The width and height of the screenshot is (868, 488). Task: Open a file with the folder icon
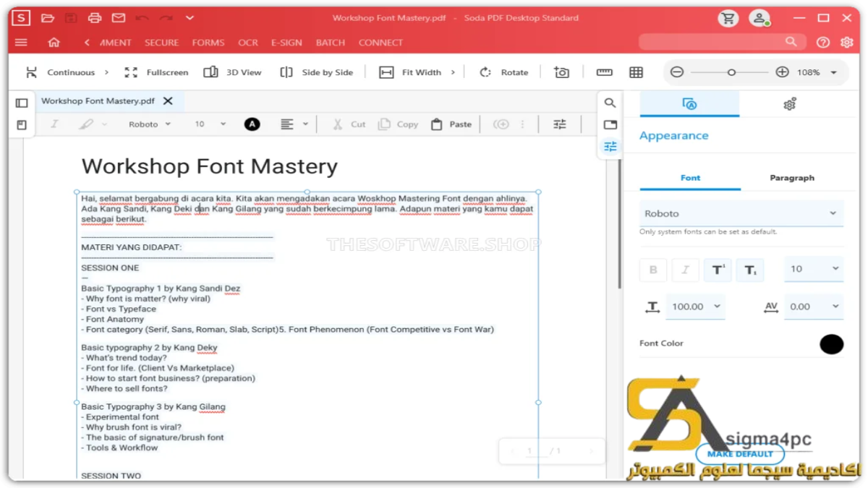tap(48, 17)
